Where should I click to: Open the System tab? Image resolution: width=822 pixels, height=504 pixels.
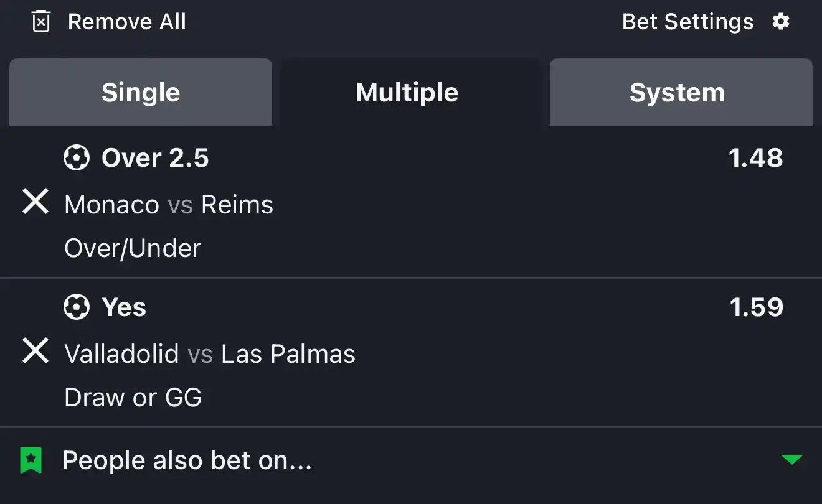pos(678,93)
